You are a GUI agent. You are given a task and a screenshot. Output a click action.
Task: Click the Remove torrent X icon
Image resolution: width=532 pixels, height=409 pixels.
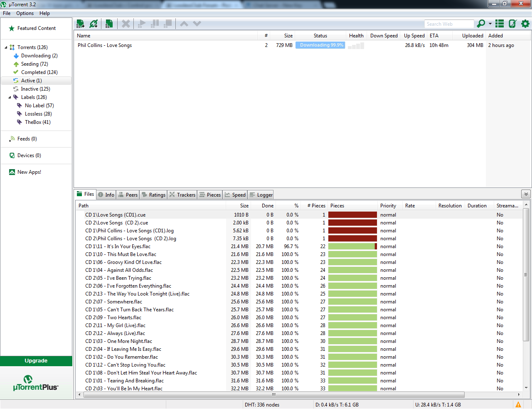pos(126,24)
